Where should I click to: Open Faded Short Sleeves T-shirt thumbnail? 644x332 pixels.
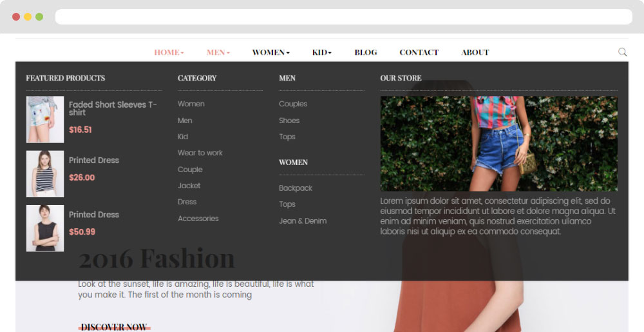click(45, 119)
